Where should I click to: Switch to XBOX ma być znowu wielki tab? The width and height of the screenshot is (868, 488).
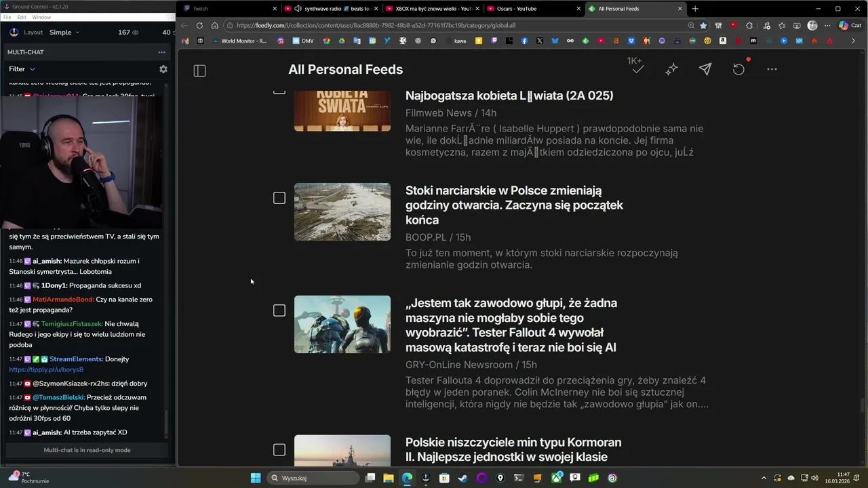click(432, 9)
